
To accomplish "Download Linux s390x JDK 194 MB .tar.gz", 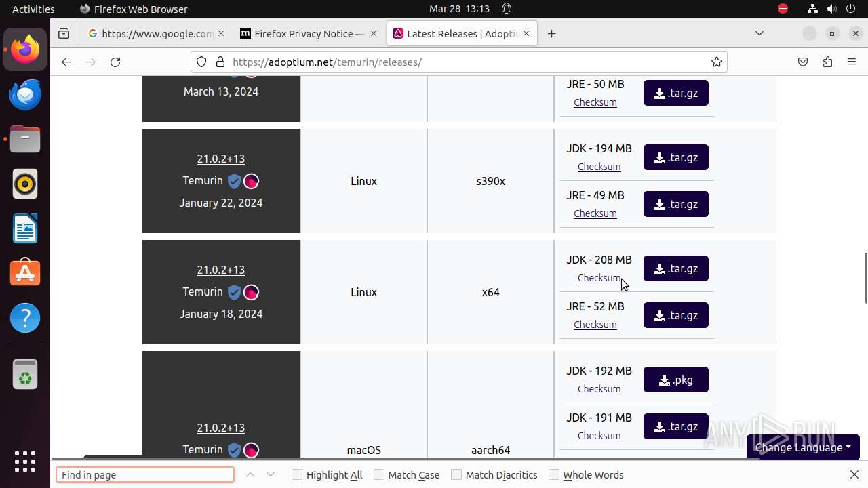I will [676, 157].
